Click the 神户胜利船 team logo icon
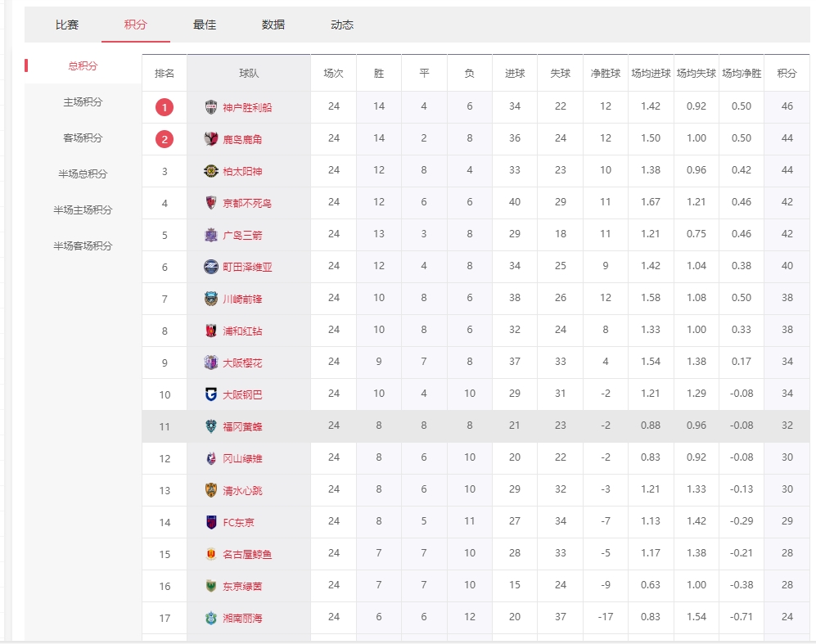Viewport: 816px width, 644px height. [x=211, y=107]
